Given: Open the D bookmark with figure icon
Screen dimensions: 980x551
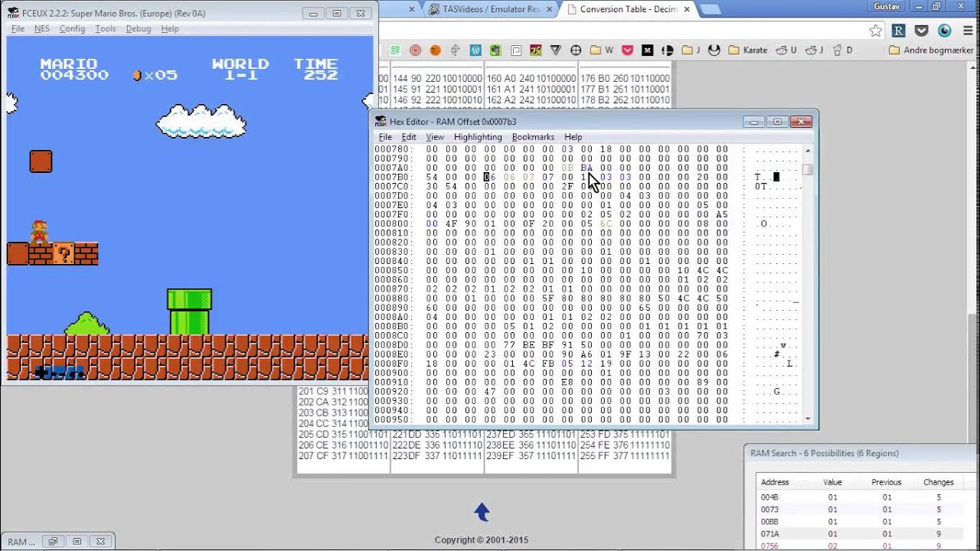Looking at the screenshot, I should (842, 51).
